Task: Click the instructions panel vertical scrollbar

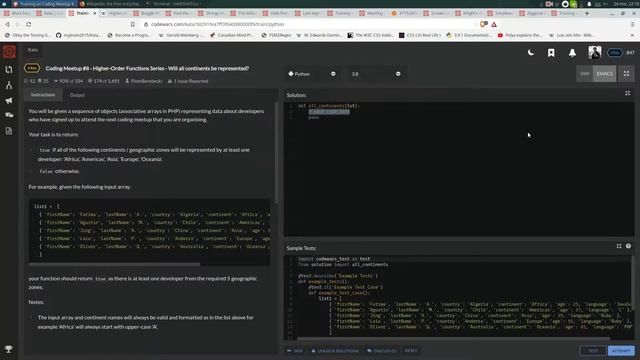Action: [276, 153]
